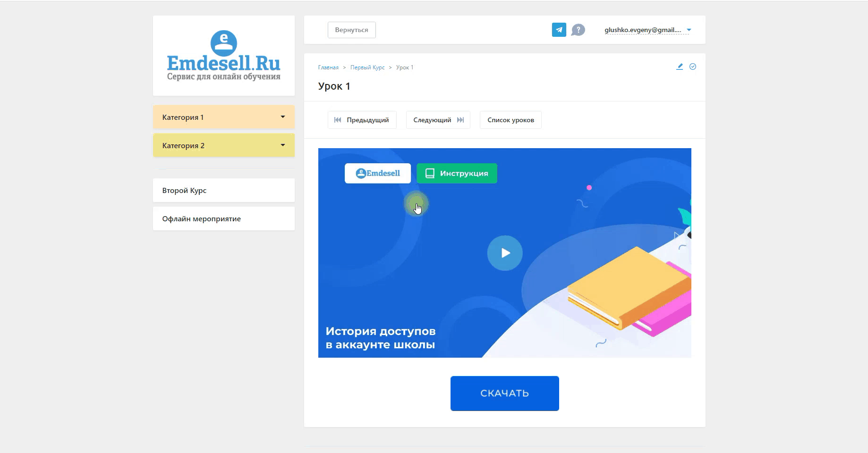Open the Telegram icon in header

point(559,30)
